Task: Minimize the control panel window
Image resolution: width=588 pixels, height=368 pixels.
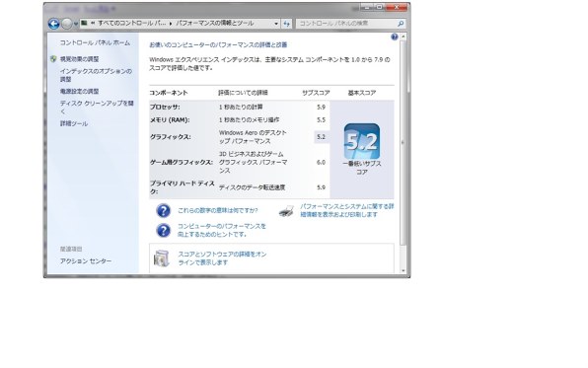Action: click(366, 7)
